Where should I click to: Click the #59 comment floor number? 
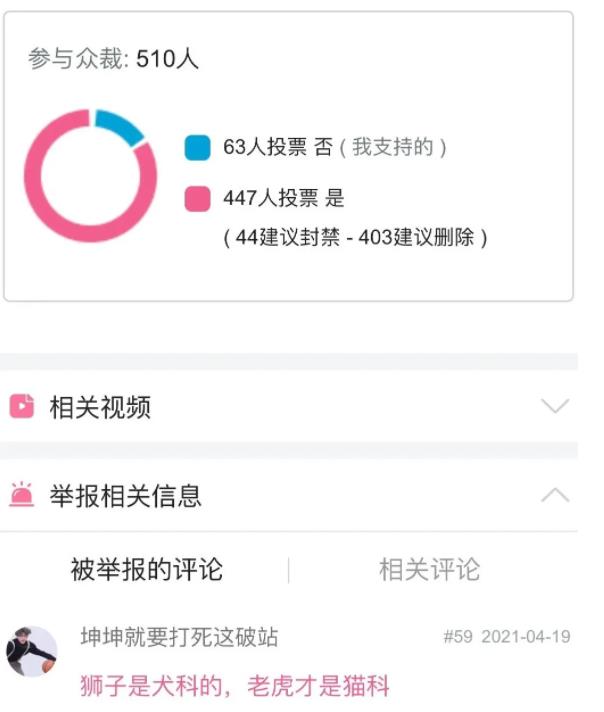tap(458, 637)
